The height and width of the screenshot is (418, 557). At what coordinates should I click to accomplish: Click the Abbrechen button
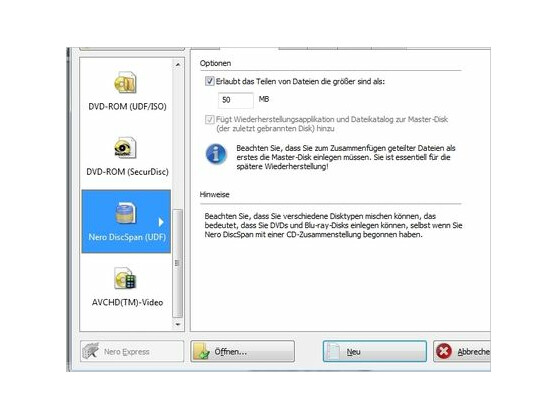[462, 352]
